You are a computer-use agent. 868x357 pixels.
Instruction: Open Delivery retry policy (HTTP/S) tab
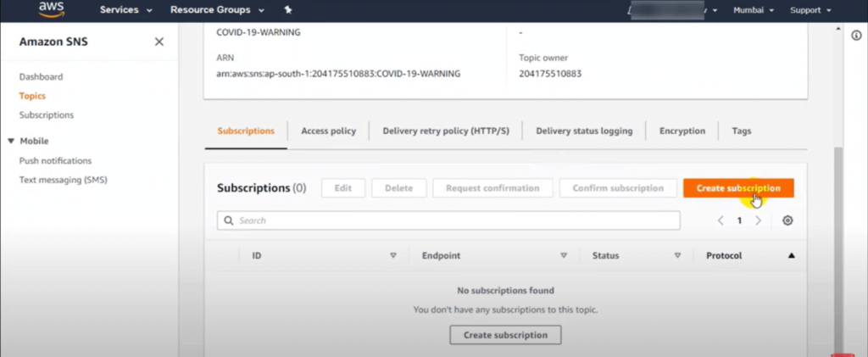pyautogui.click(x=446, y=131)
